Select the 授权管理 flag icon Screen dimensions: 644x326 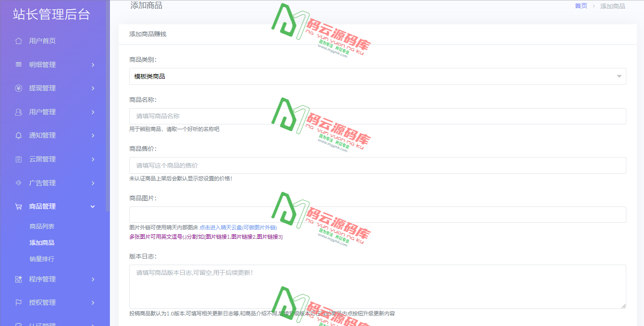tap(18, 302)
